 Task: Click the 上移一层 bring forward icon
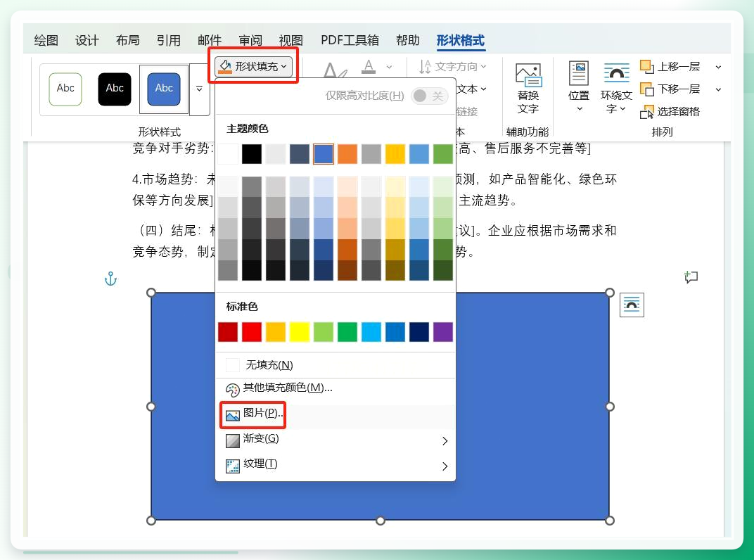[x=647, y=66]
